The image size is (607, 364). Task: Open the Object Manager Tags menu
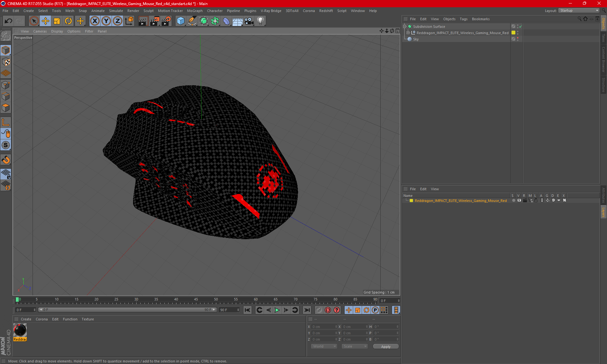(x=463, y=19)
